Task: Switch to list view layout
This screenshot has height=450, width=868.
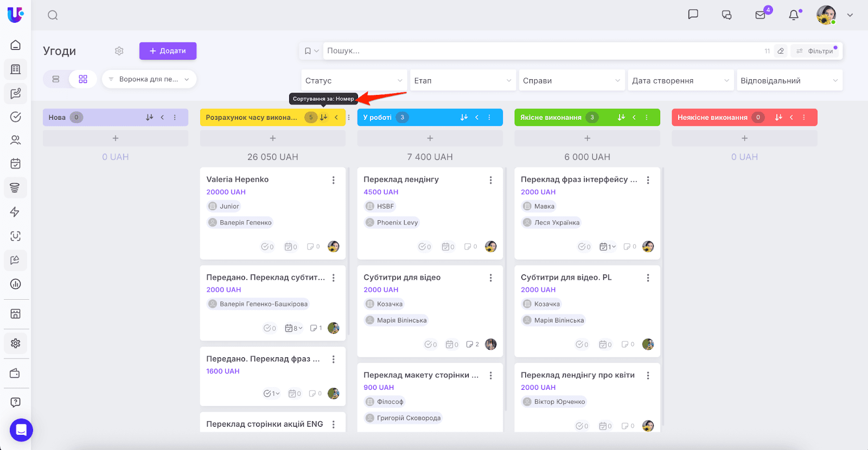Action: pos(56,79)
